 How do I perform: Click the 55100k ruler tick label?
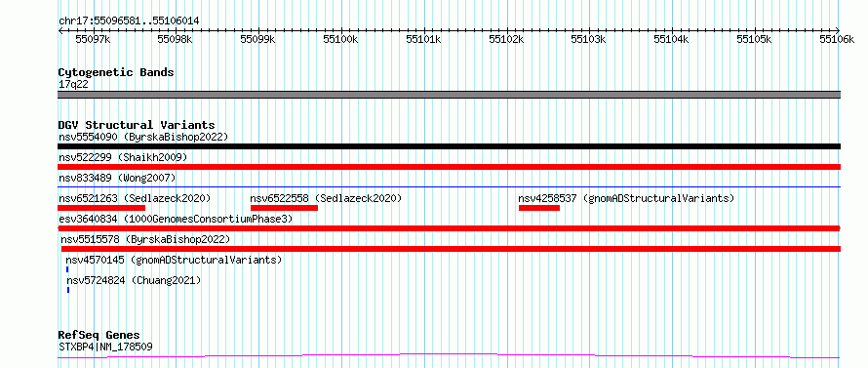[x=340, y=39]
